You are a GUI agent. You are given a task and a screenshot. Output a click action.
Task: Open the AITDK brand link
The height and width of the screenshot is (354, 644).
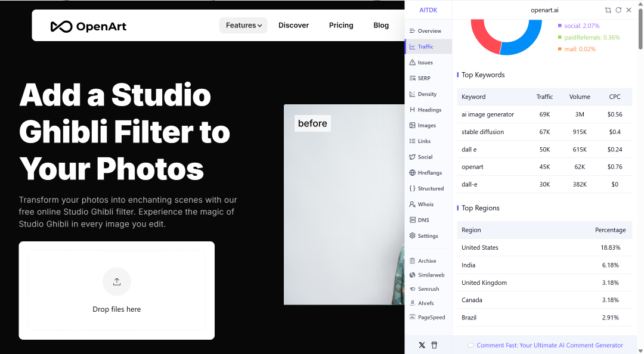pos(428,10)
